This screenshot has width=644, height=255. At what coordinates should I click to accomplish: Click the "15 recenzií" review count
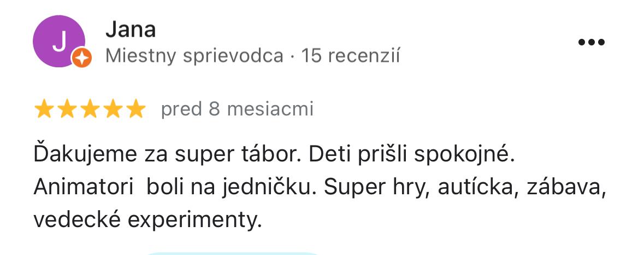351,56
